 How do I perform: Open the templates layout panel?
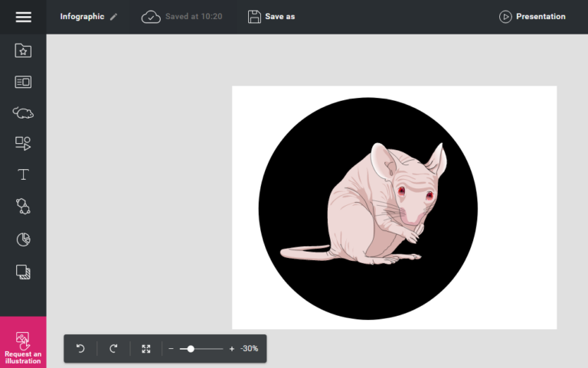[23, 82]
